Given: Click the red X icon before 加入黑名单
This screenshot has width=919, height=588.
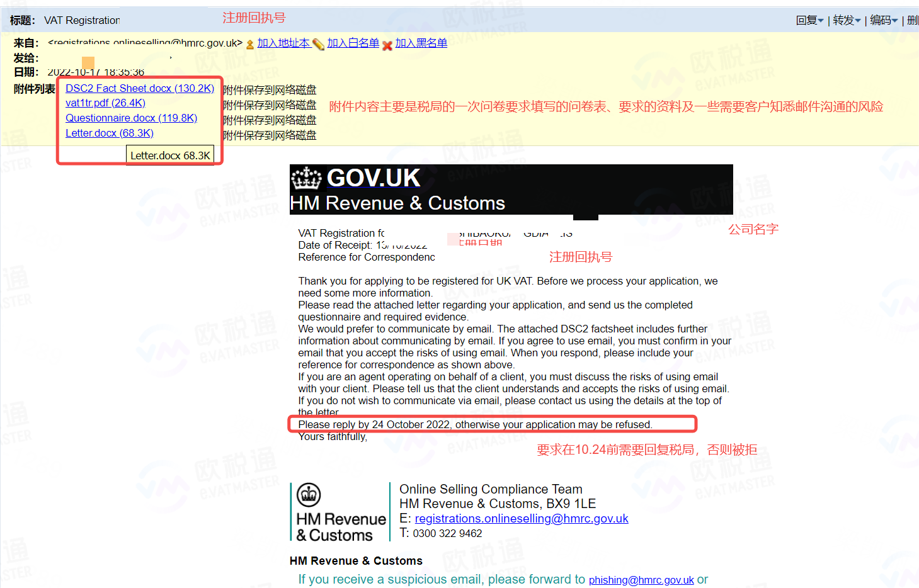Looking at the screenshot, I should point(387,45).
